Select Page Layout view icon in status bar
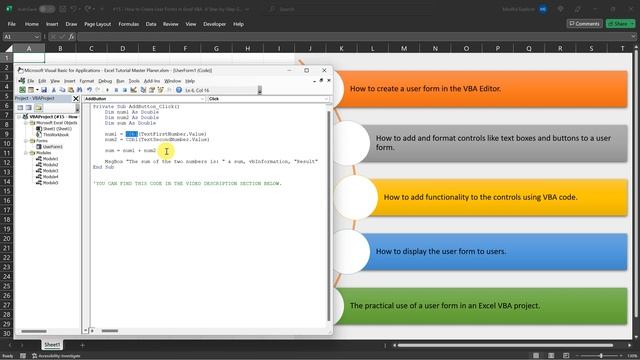 point(551,356)
